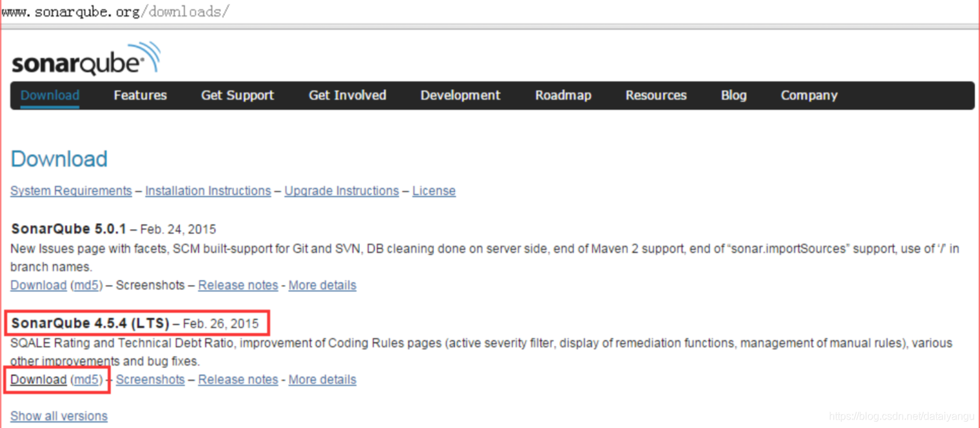
Task: Show all versions link
Action: click(59, 416)
